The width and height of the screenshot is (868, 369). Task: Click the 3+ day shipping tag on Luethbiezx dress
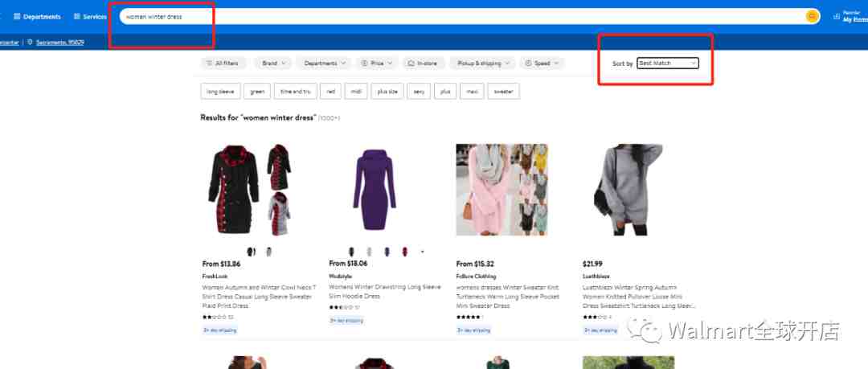[x=600, y=330]
